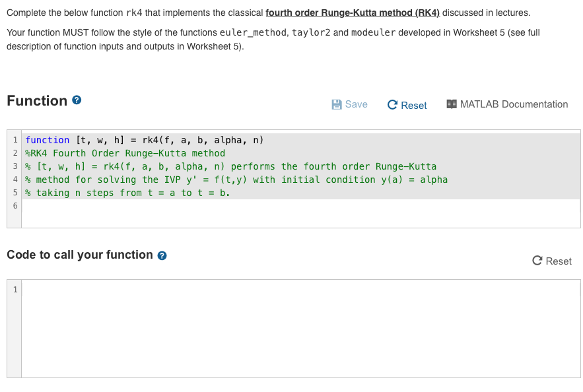Viewport: 583px width, 392px height.
Task: Click the Function section heading
Action: tap(38, 100)
